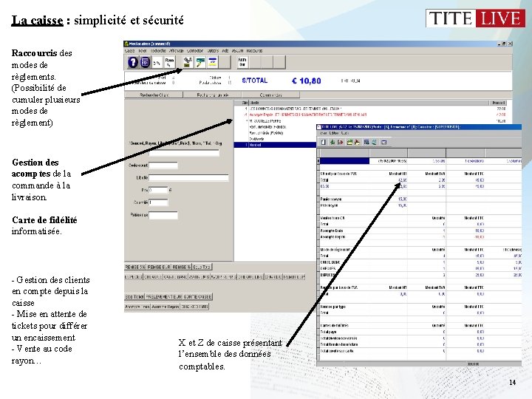Click the green arrow icon in report toolbar
Viewport: 532px width, 399px height.
tap(332, 143)
